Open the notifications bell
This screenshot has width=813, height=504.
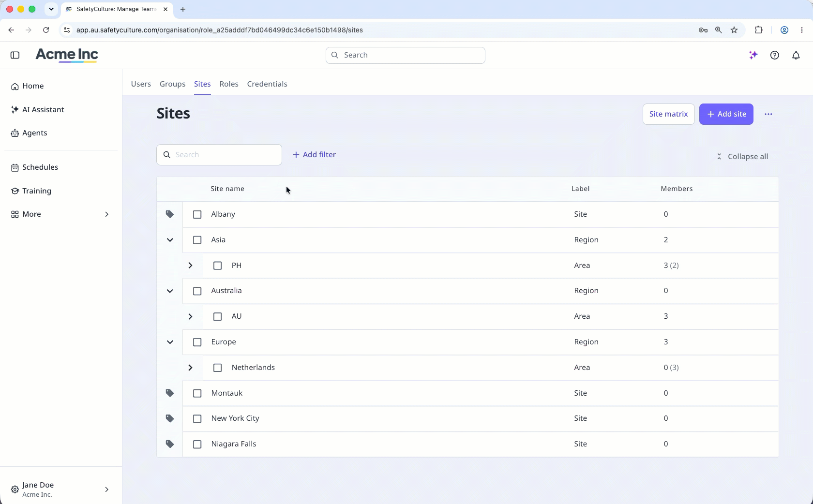click(796, 55)
